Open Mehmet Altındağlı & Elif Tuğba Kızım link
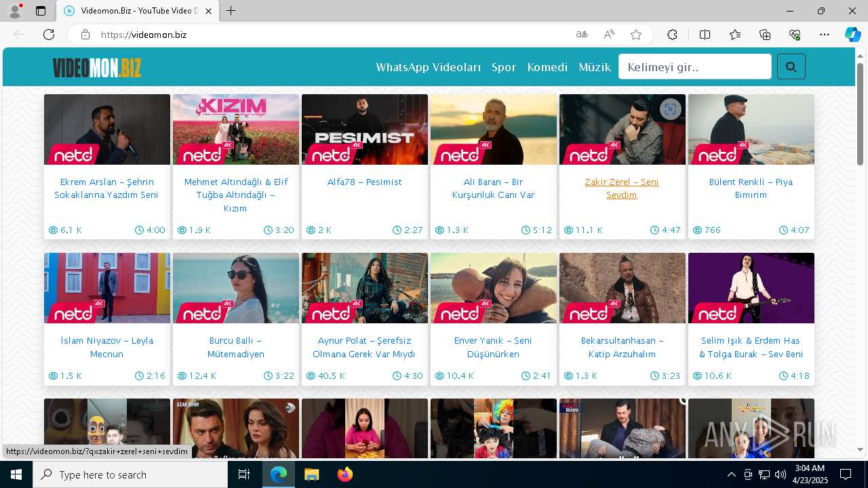Screen dimensions: 868x488 (x=236, y=195)
